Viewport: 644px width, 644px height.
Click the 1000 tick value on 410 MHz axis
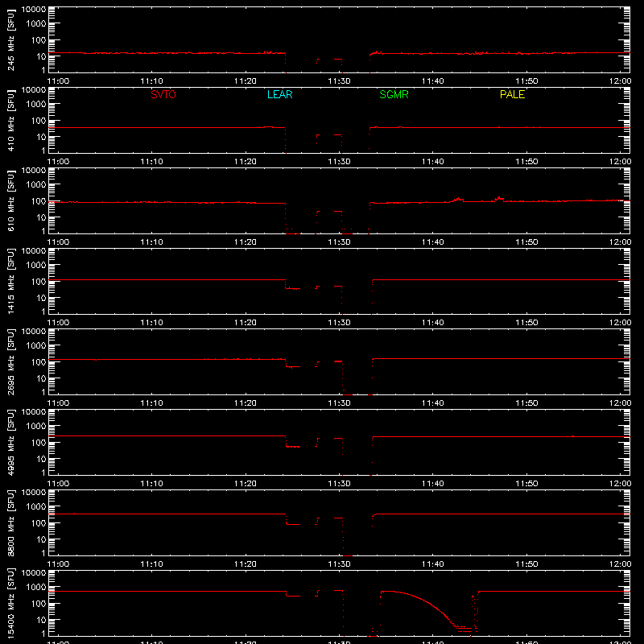(36, 105)
